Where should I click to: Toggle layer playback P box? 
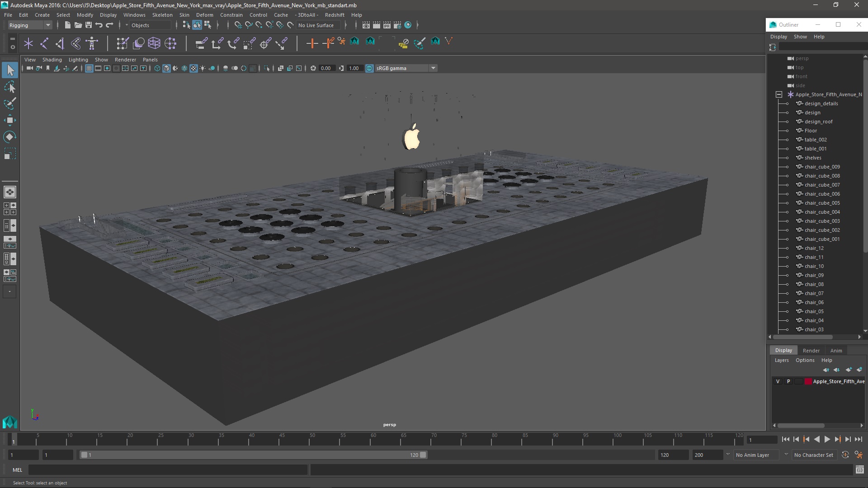[788, 381]
